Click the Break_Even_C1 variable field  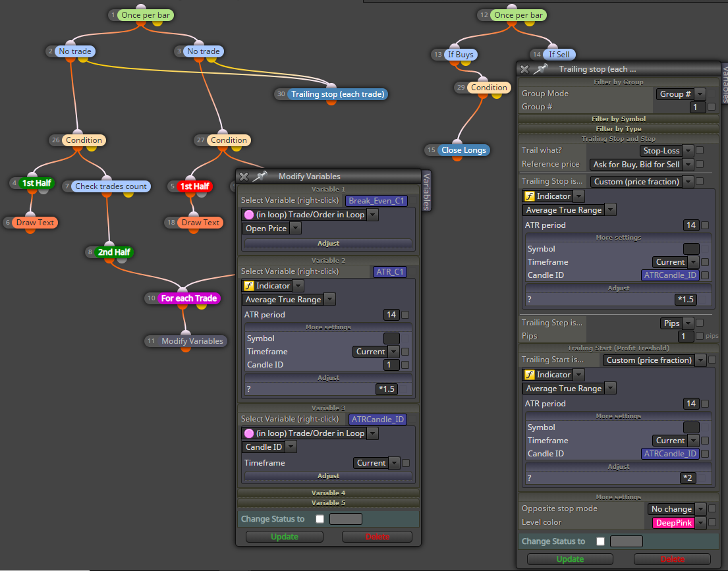coord(376,201)
